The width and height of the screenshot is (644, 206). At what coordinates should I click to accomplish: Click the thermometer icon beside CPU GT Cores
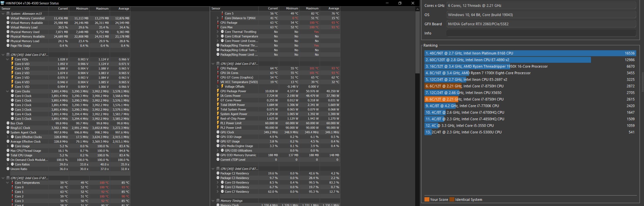click(x=218, y=77)
